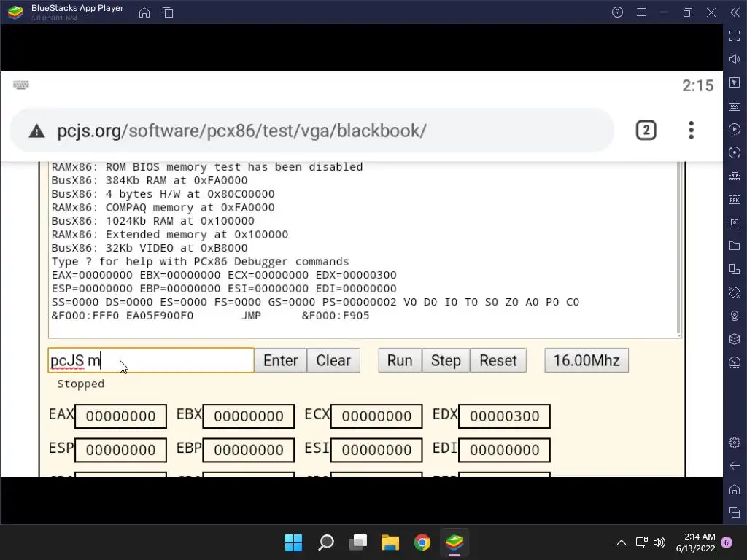The image size is (747, 560).
Task: Open the Windows Start button
Action: point(293,542)
